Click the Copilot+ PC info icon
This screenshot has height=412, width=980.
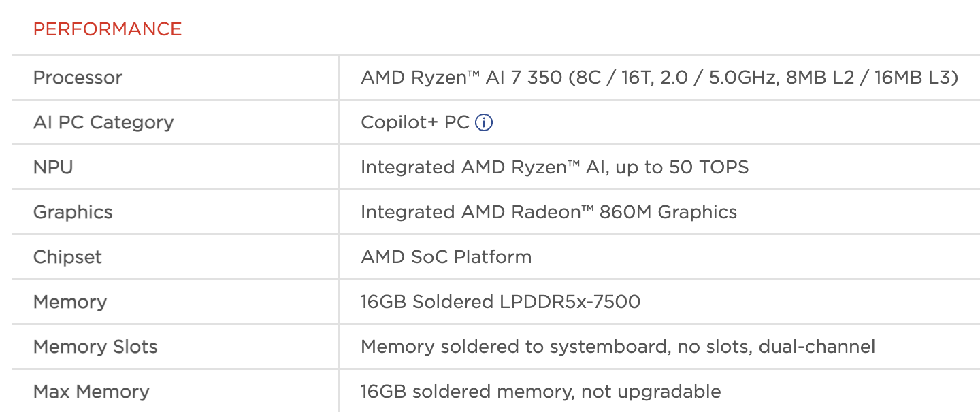[484, 123]
